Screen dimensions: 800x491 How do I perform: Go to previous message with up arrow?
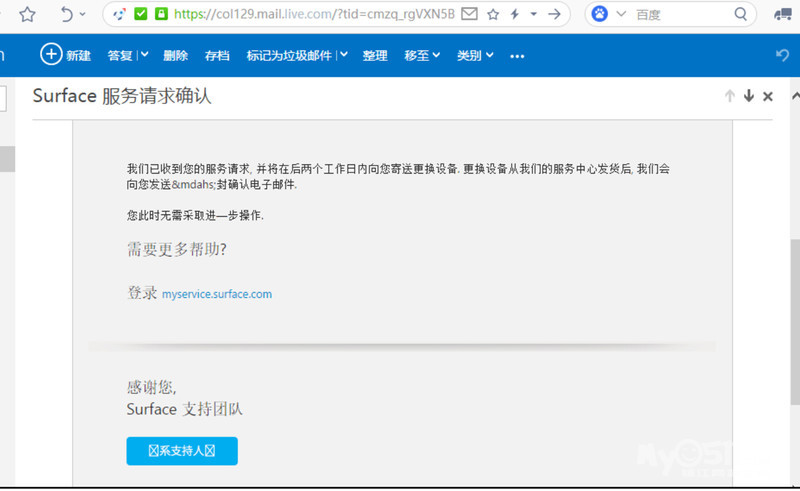point(730,96)
